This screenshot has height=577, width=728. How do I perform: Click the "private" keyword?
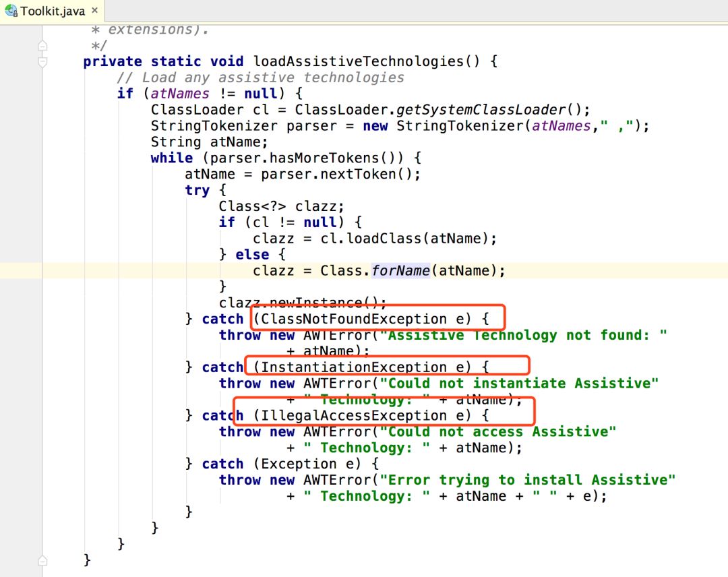click(113, 61)
